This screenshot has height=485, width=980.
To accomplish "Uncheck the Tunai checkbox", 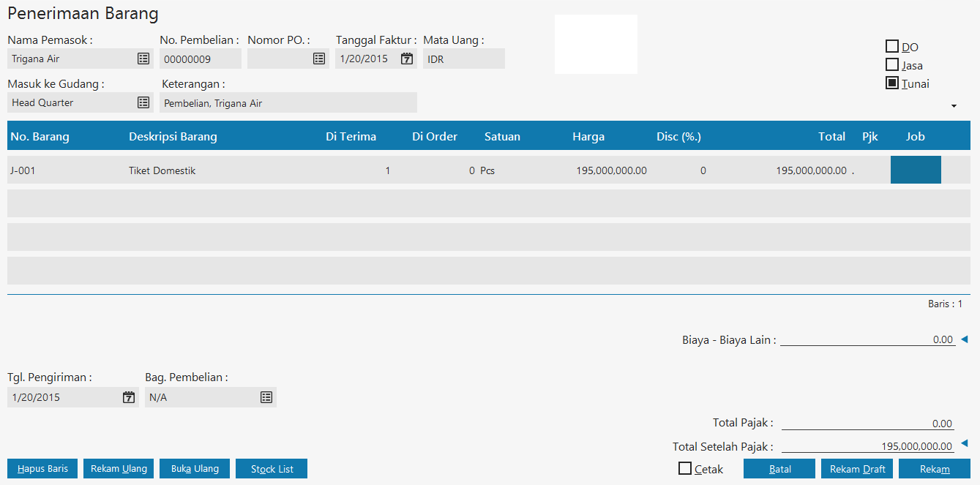I will click(x=892, y=83).
